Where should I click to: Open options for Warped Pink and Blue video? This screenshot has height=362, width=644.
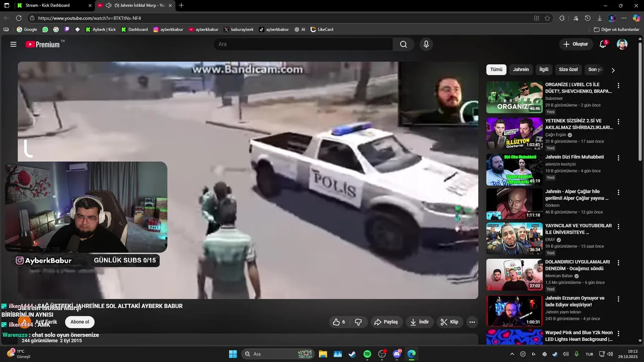point(618,333)
